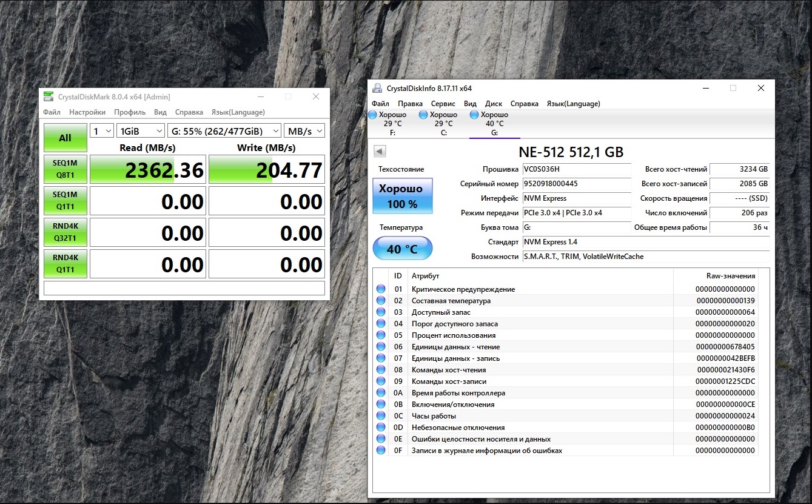Click status orb for 0D Небезопасные отключения

381,428
